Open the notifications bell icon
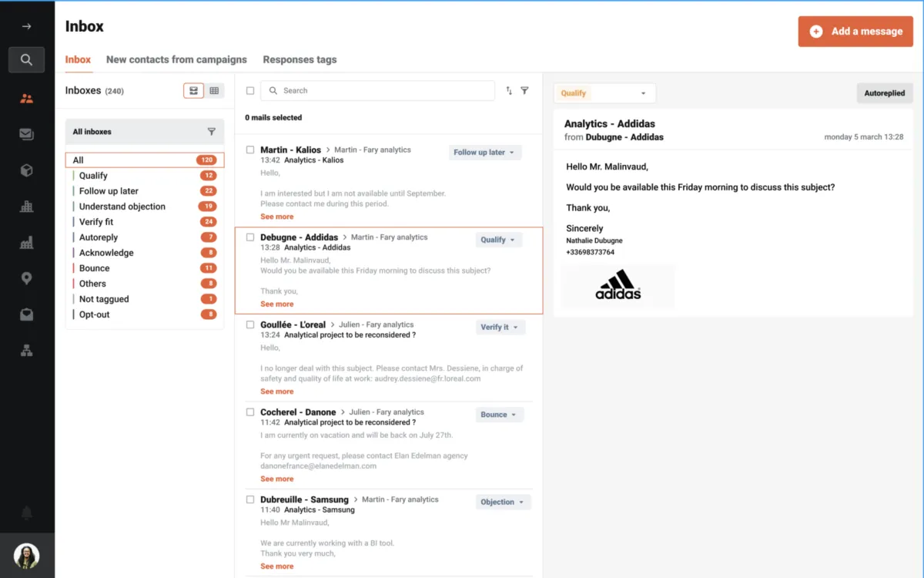 tap(26, 513)
